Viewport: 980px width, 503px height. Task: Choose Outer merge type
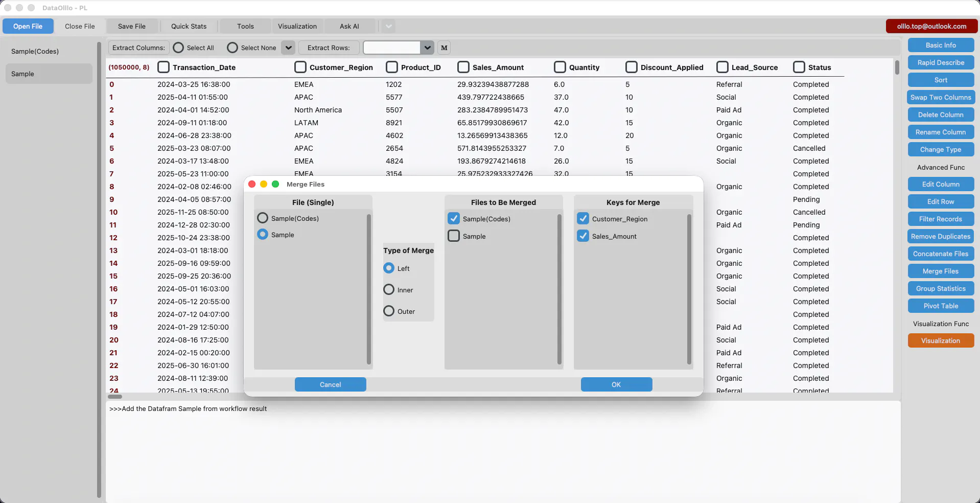[x=389, y=311]
